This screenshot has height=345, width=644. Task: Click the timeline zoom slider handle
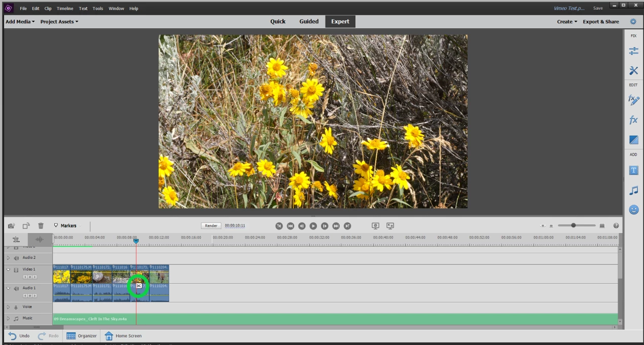tap(574, 225)
